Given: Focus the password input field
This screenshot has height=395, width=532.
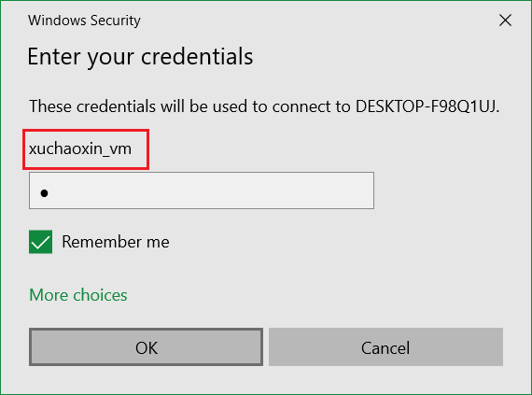Looking at the screenshot, I should [202, 190].
